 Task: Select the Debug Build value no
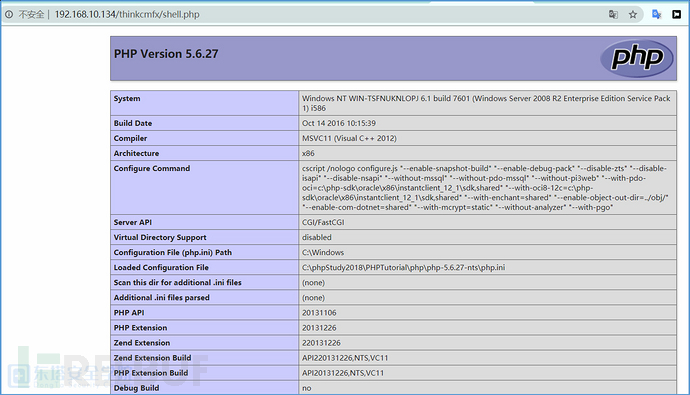pos(307,388)
